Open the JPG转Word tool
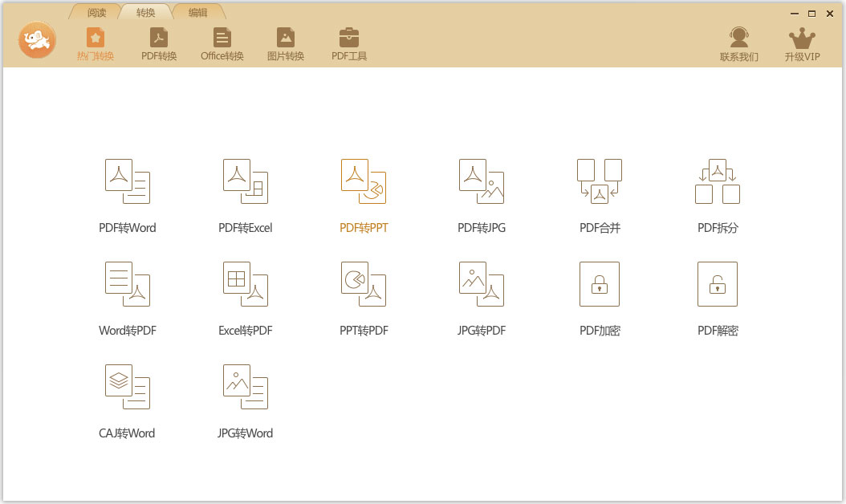Image resolution: width=846 pixels, height=504 pixels. pos(246,387)
